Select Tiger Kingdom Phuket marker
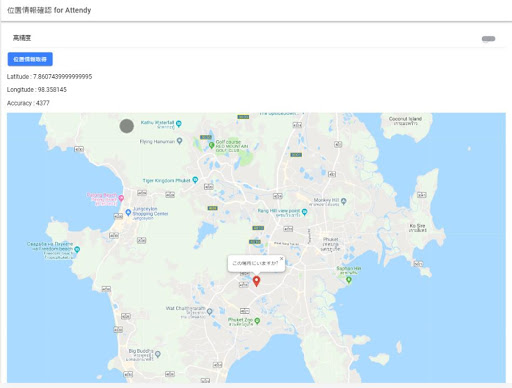 click(x=195, y=180)
